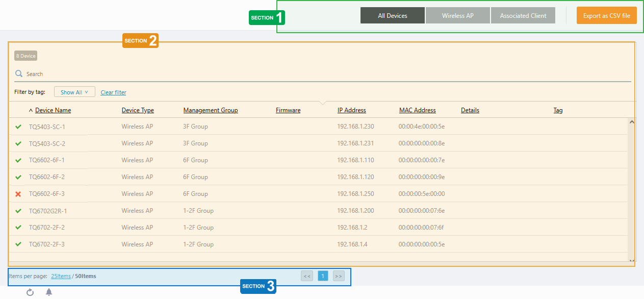Image resolution: width=644 pixels, height=299 pixels.
Task: Select page 1 in pagination
Action: (323, 276)
